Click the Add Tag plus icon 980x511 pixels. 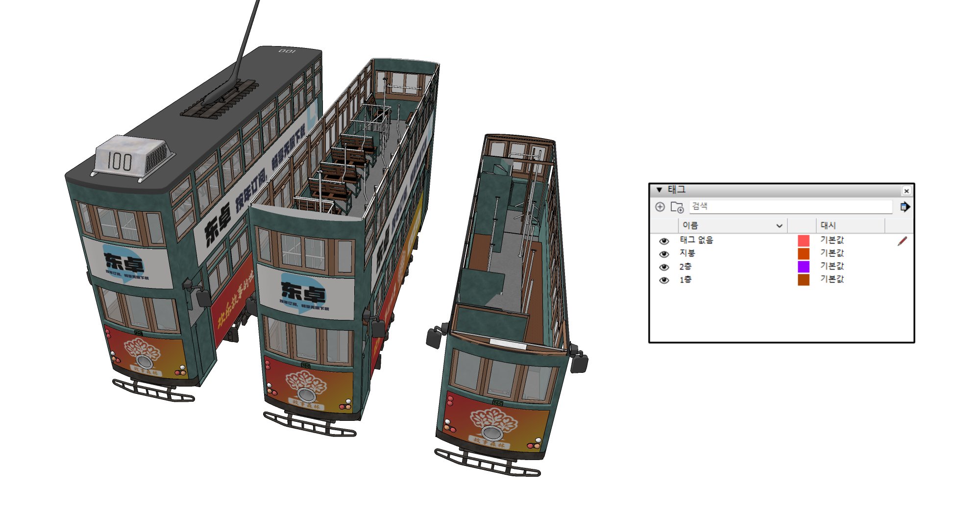660,207
